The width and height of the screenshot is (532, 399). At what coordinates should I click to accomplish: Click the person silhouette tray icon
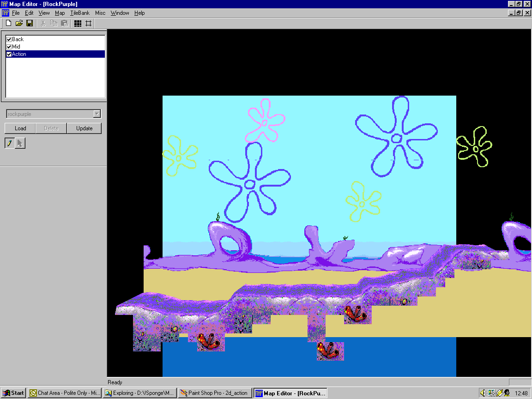pos(507,393)
